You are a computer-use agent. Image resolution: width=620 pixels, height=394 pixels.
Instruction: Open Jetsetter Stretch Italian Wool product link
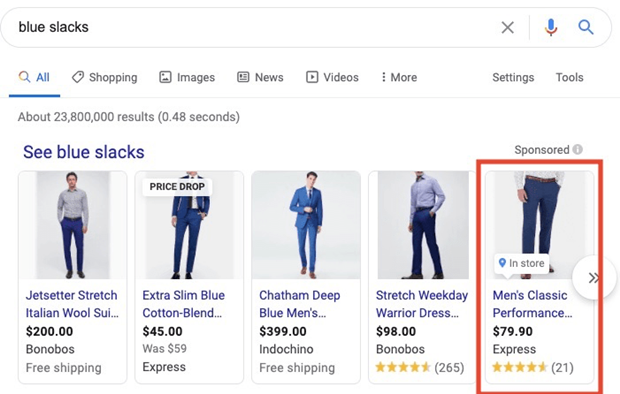coord(72,304)
